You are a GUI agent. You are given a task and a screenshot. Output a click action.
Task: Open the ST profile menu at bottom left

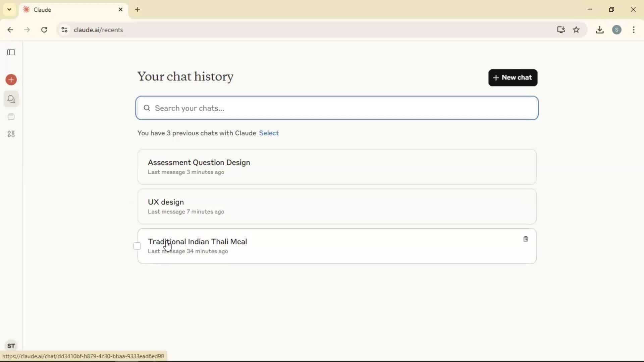click(11, 346)
